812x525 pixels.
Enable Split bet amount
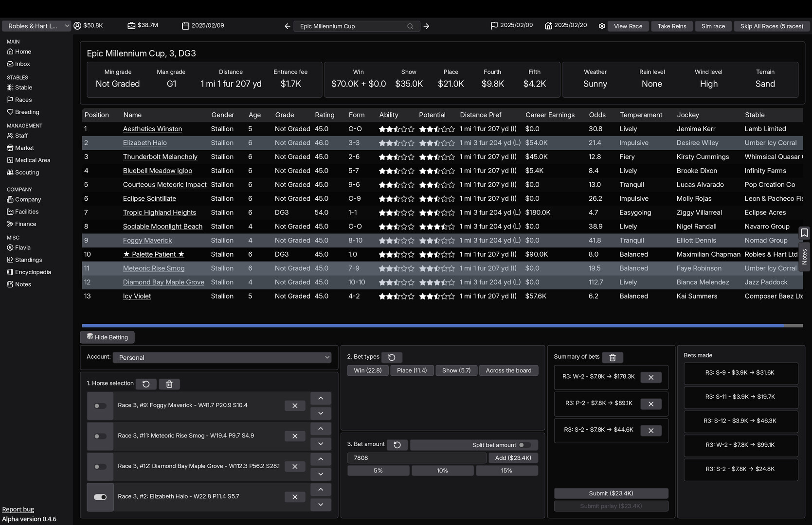pyautogui.click(x=524, y=445)
